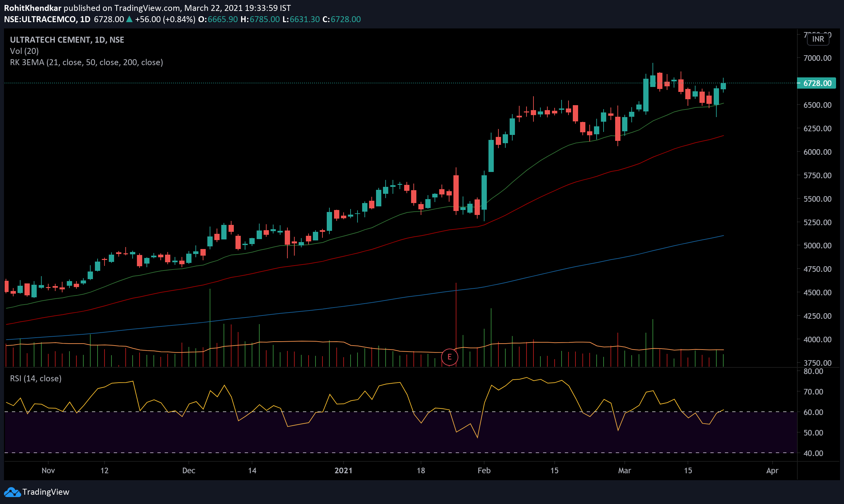Click the 6728.00 current price label
The height and width of the screenshot is (504, 844).
click(x=817, y=83)
